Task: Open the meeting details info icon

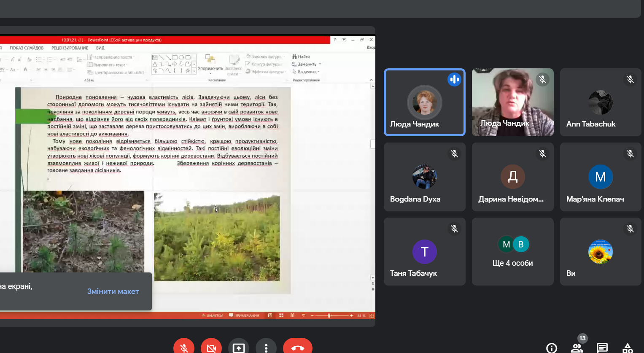Action: pyautogui.click(x=552, y=348)
